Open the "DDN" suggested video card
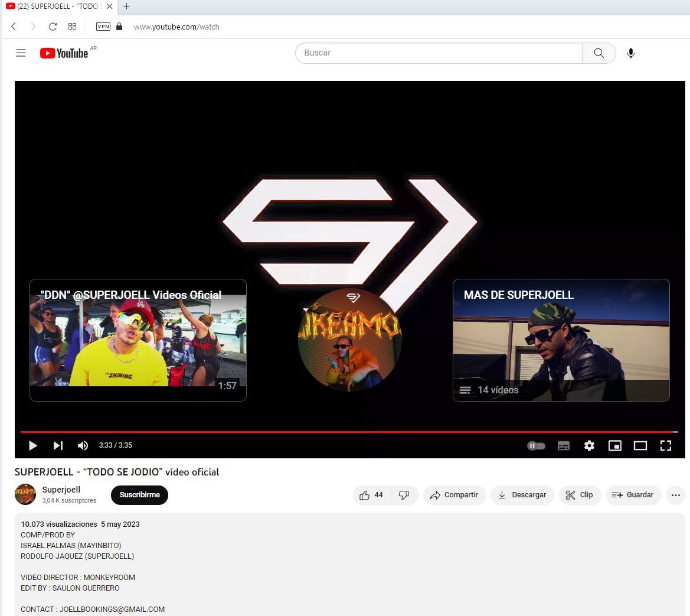This screenshot has height=616, width=690. pyautogui.click(x=138, y=340)
